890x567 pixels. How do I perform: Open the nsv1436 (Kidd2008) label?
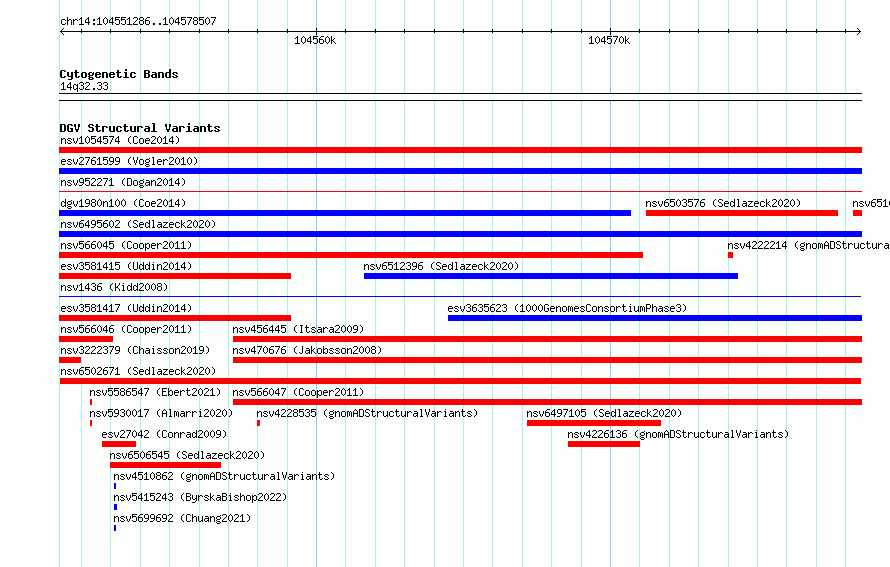pyautogui.click(x=114, y=287)
